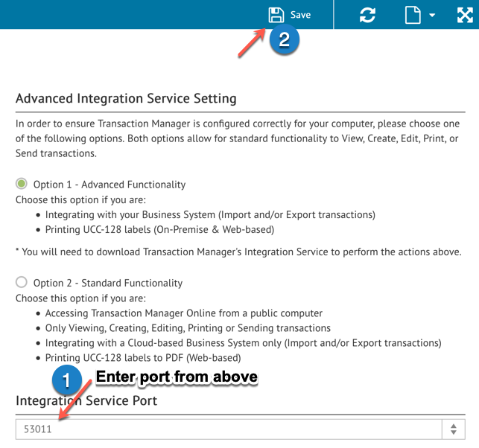Click the Save button label
Viewport: 479px width, 448px height.
pyautogui.click(x=300, y=15)
